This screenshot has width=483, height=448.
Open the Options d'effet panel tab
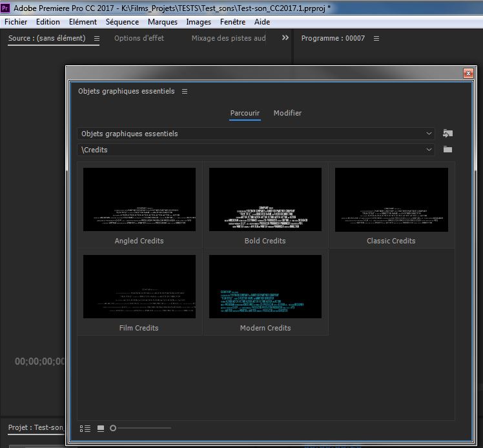(139, 38)
